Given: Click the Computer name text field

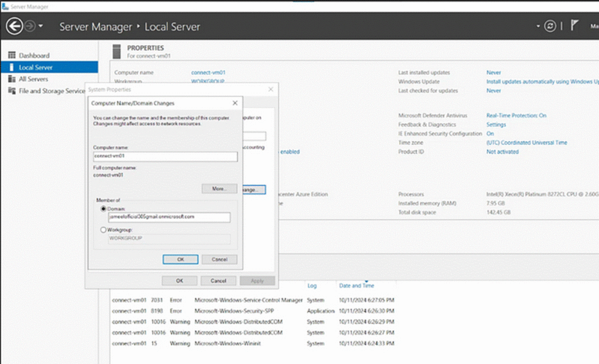Looking at the screenshot, I should pos(165,157).
